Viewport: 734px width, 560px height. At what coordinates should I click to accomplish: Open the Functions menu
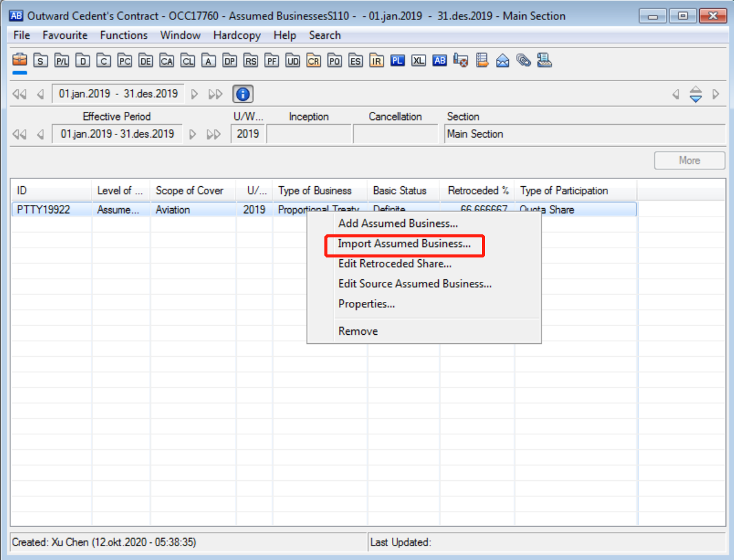tap(124, 35)
